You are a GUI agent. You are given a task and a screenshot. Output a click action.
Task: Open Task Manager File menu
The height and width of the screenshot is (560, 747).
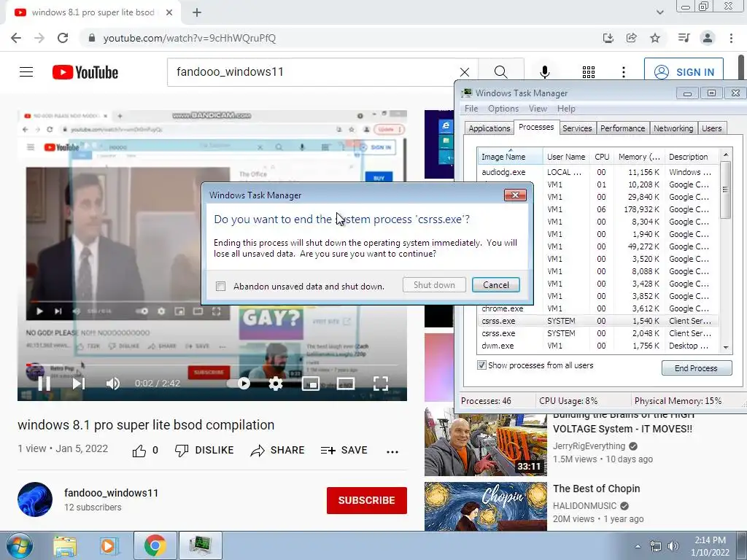[x=471, y=109]
